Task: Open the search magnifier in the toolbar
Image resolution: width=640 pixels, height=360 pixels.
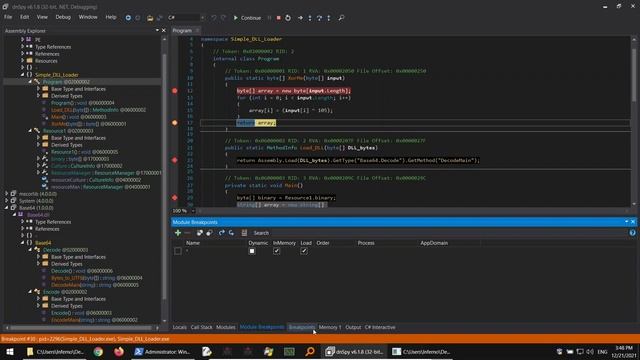Action: coord(341,18)
